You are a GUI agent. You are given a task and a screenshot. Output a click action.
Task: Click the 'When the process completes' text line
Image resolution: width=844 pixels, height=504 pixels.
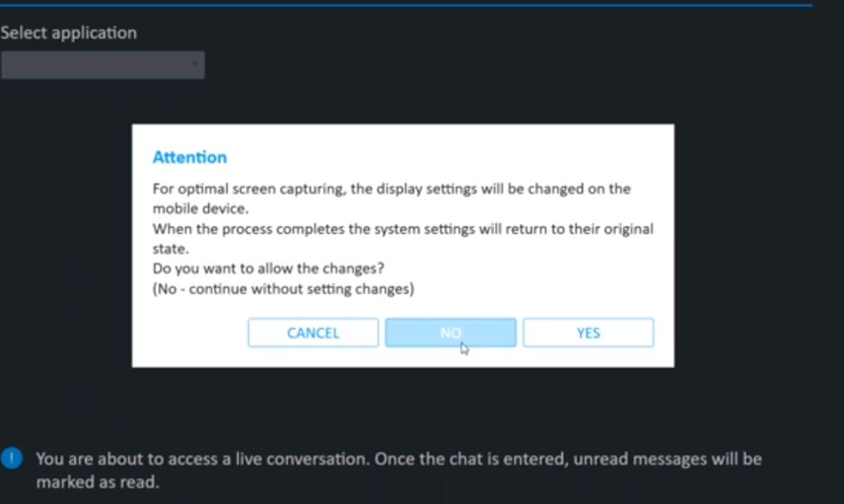coord(403,229)
